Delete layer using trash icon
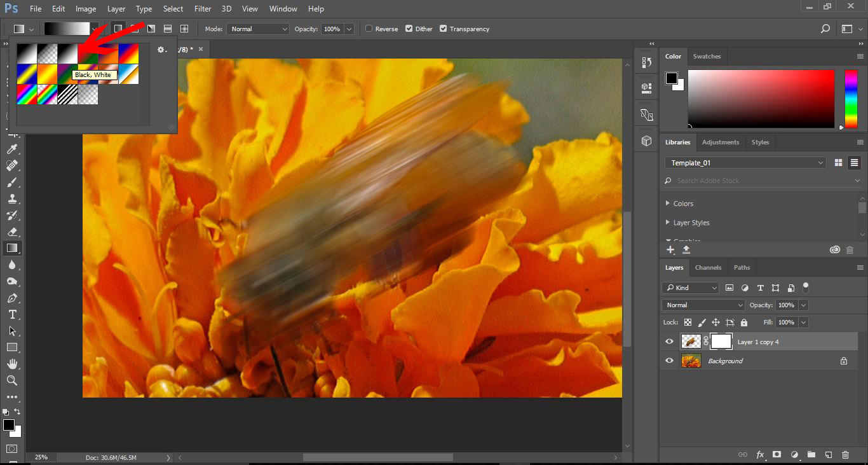Image resolution: width=868 pixels, height=465 pixels. click(x=845, y=455)
